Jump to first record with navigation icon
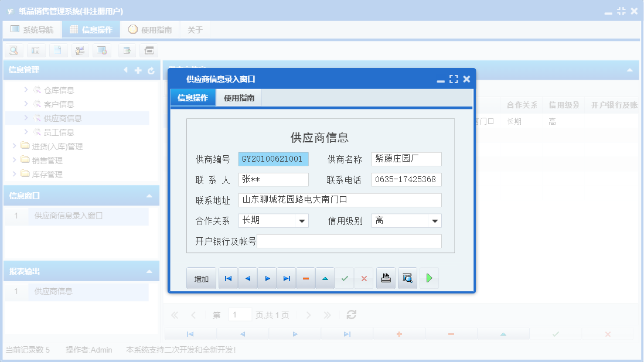644x362 pixels. point(228,278)
